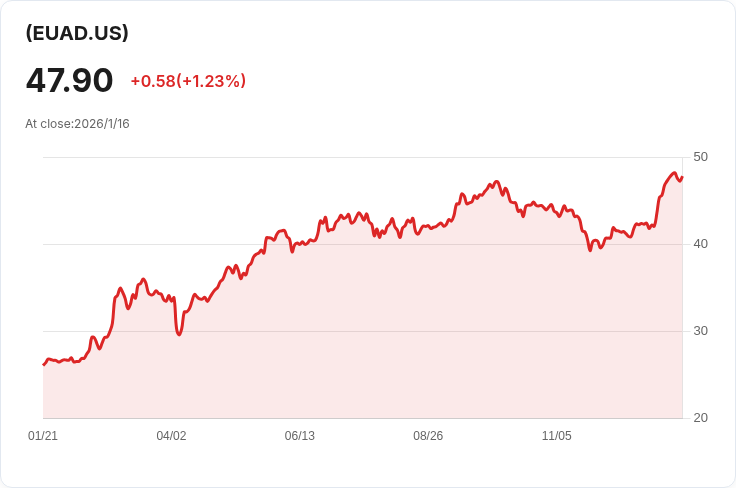Click the price dip shortly after 11/05
The height and width of the screenshot is (488, 736).
(x=590, y=249)
